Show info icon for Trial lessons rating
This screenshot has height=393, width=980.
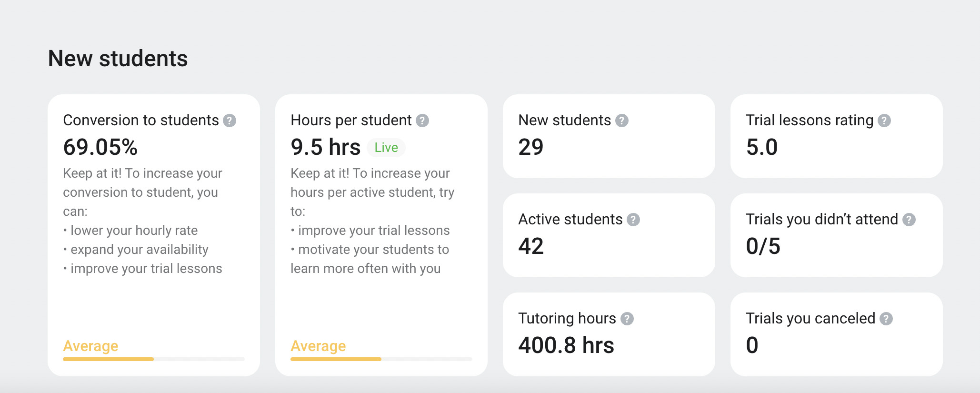(884, 121)
